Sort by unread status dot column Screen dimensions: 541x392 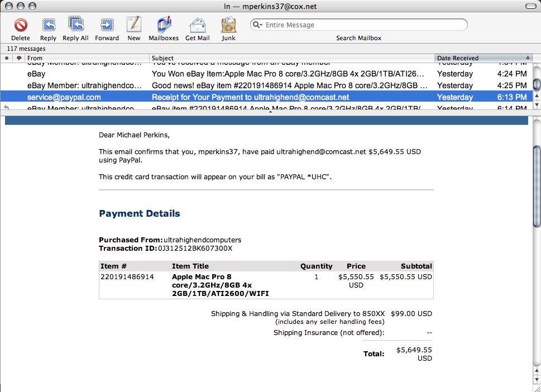click(7, 58)
